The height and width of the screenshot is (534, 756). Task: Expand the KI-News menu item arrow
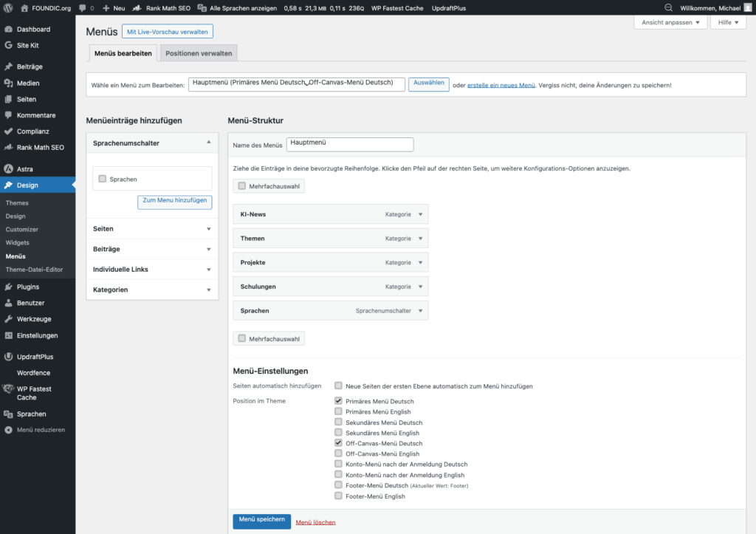(x=420, y=215)
